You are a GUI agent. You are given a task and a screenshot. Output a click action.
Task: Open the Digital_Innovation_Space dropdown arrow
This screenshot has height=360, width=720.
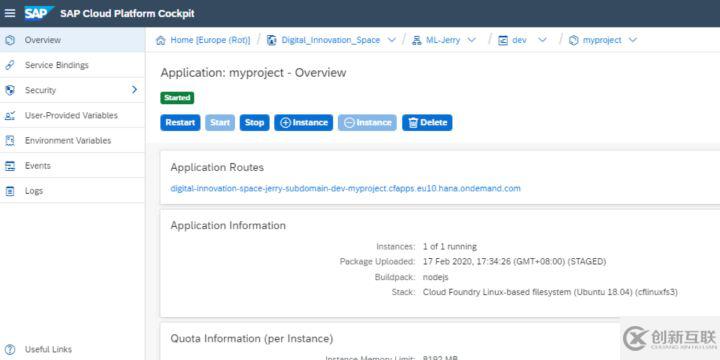392,40
